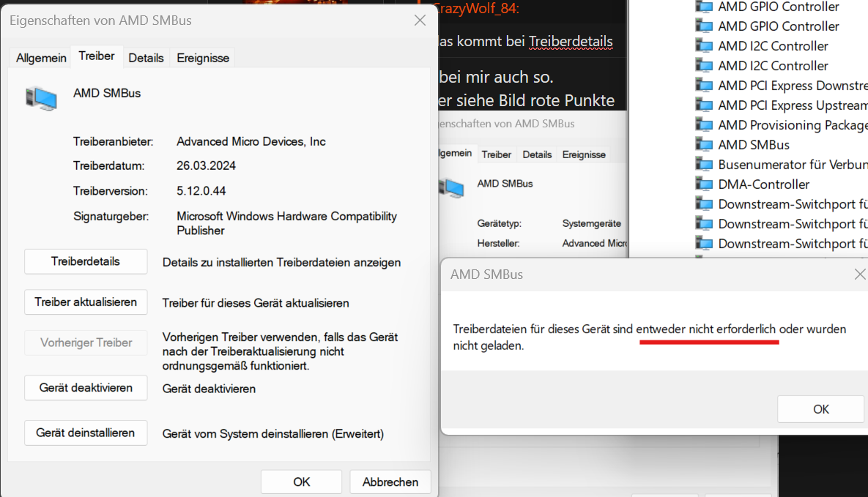Click Microsoft Windows Hardware Compatibility Publisher text

286,223
